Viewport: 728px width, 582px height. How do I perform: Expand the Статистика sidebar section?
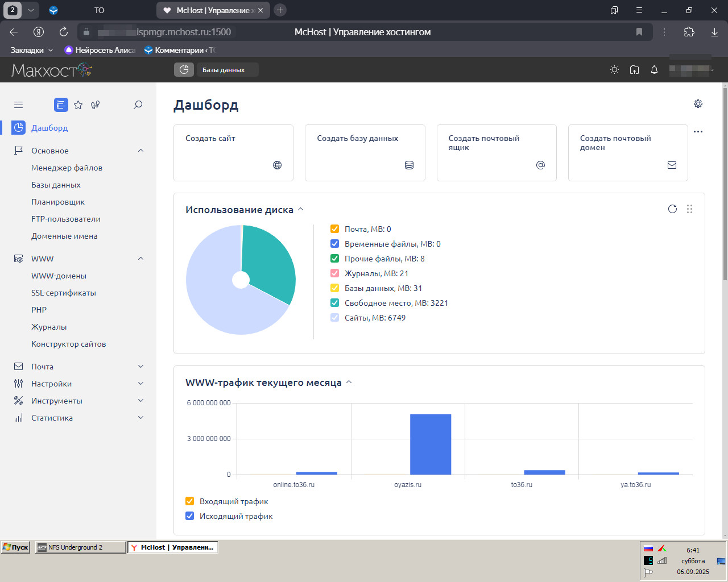click(140, 418)
